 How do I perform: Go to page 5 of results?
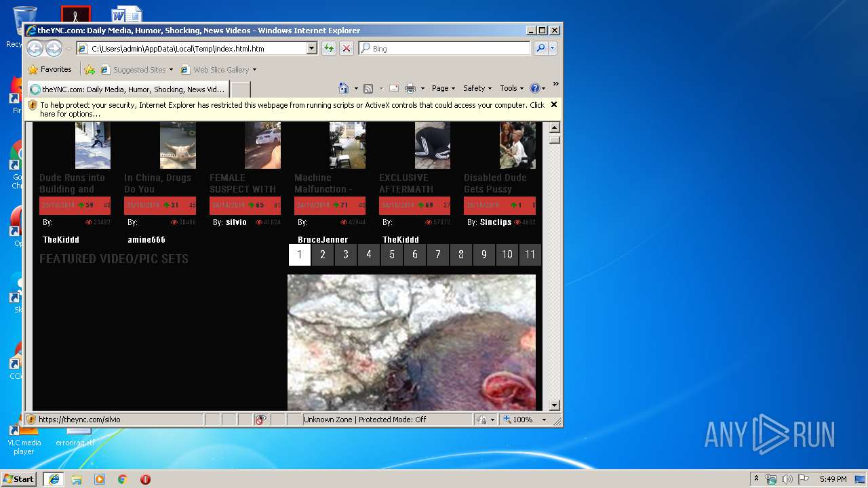[392, 255]
